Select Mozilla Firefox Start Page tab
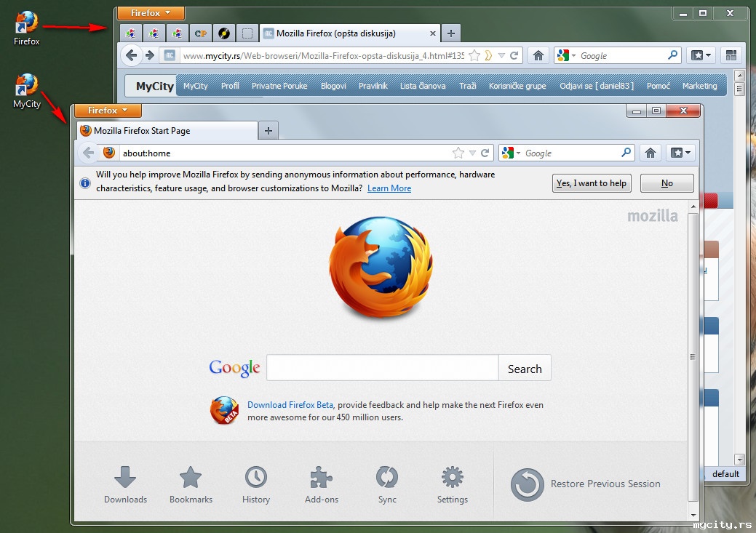 click(167, 131)
